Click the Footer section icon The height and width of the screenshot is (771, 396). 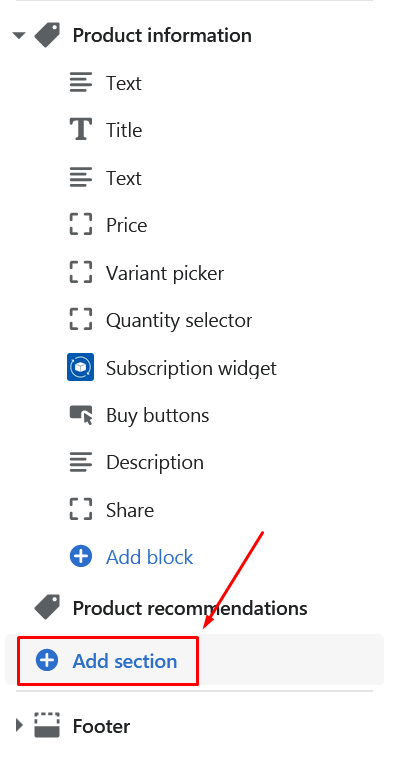pyautogui.click(x=47, y=725)
